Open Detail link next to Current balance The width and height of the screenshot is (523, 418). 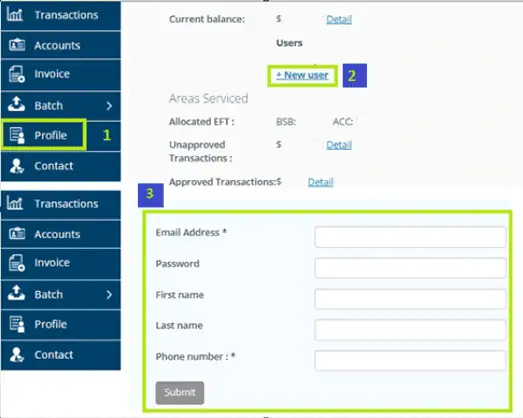[x=339, y=19]
